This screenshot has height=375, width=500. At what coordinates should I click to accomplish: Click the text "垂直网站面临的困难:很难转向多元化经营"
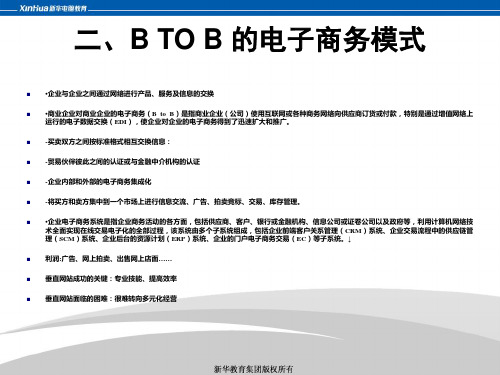coord(111,299)
